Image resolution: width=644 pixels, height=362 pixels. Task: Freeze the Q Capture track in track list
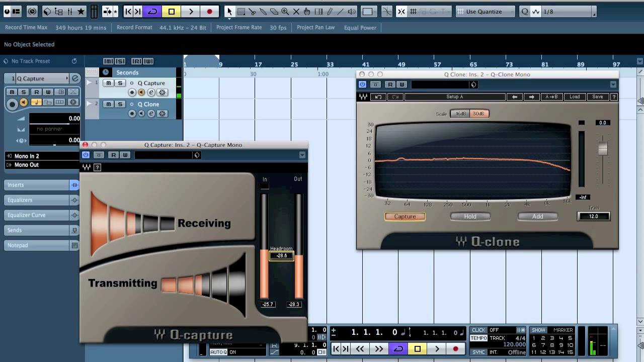point(162,93)
